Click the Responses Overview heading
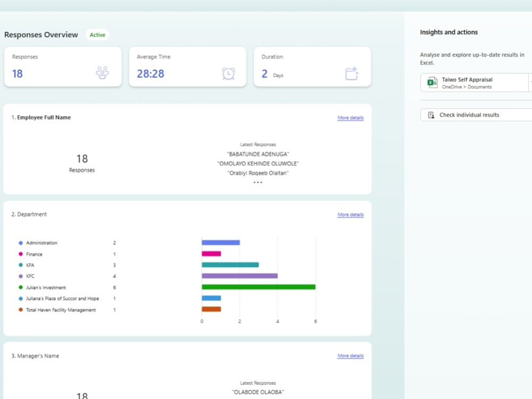This screenshot has height=399, width=532. point(41,35)
